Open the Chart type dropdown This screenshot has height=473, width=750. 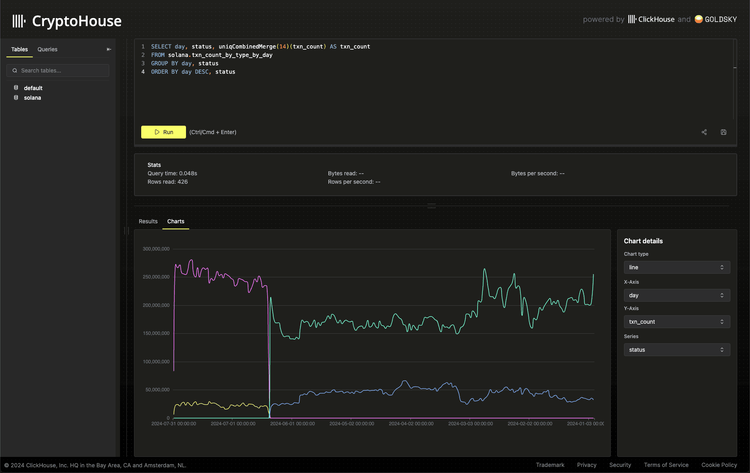point(676,268)
